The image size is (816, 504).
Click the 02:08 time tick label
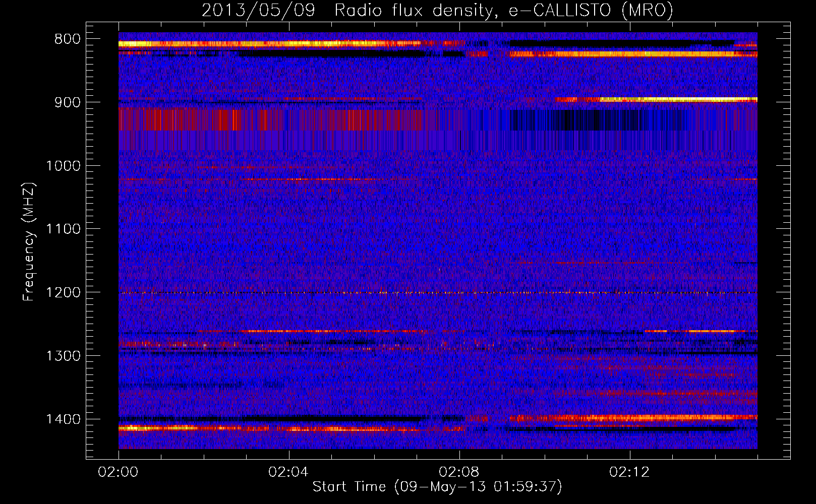[x=459, y=472]
